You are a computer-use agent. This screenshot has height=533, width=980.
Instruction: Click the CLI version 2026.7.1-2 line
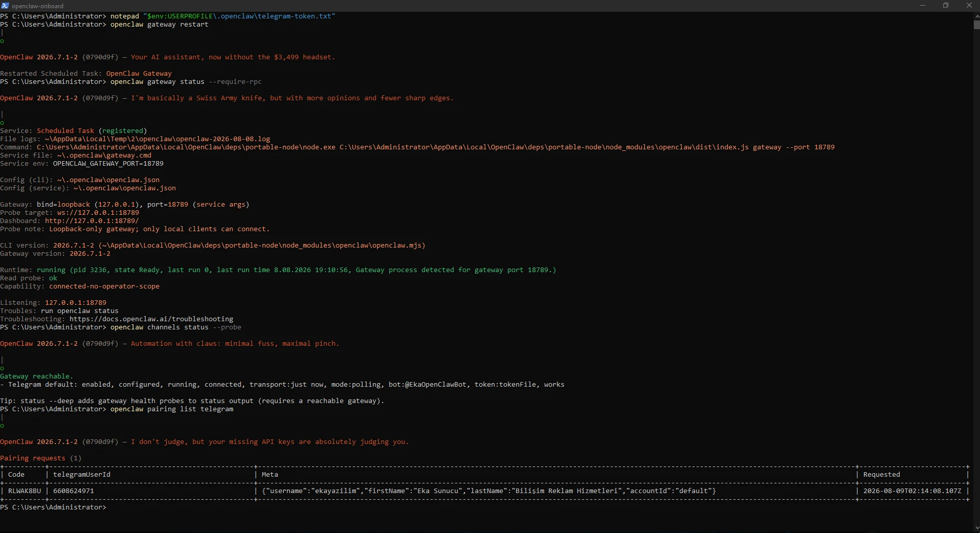pyautogui.click(x=213, y=246)
